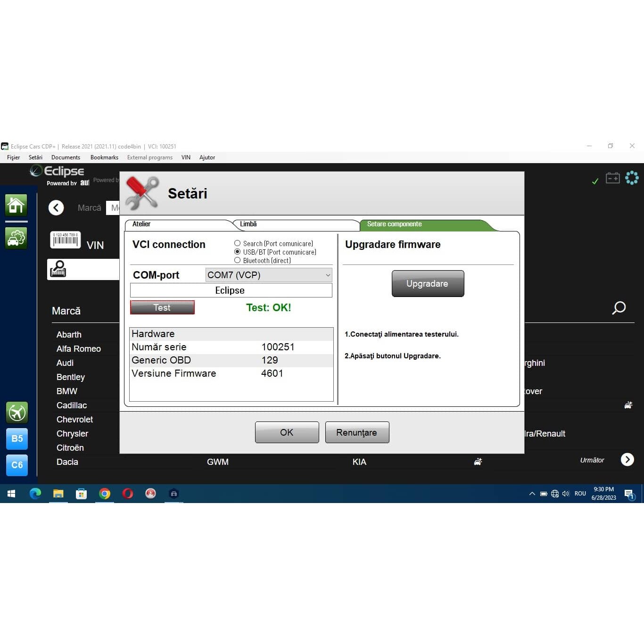Viewport: 644px width, 644px height.
Task: Open the vehicle diagnostics sidebar icon
Action: (x=16, y=238)
